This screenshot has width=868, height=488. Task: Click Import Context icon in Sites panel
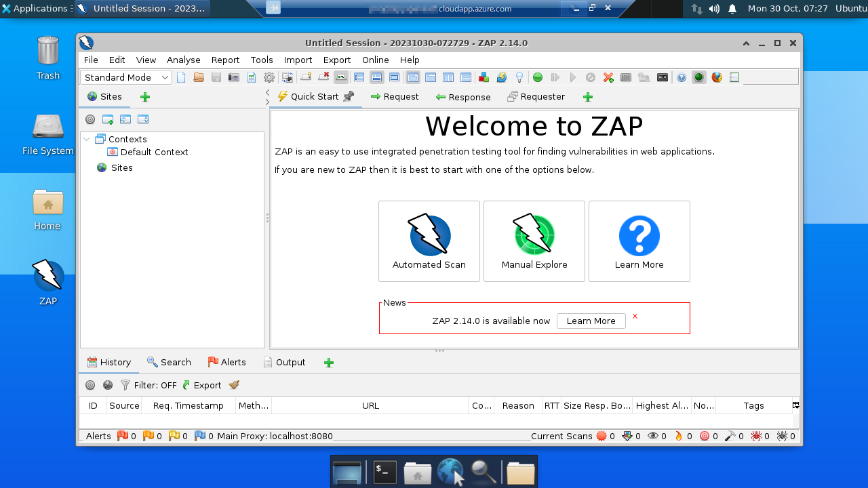125,119
